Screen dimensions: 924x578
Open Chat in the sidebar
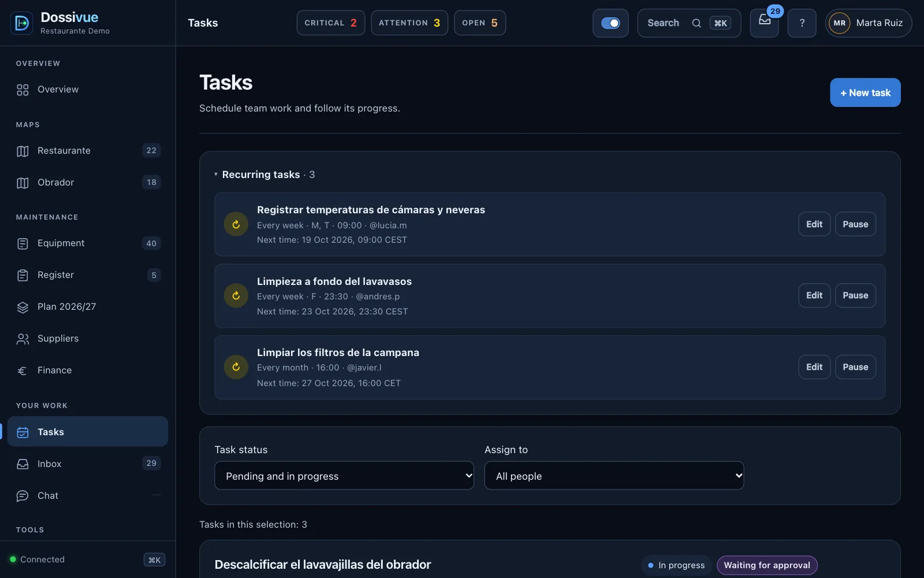[88, 495]
